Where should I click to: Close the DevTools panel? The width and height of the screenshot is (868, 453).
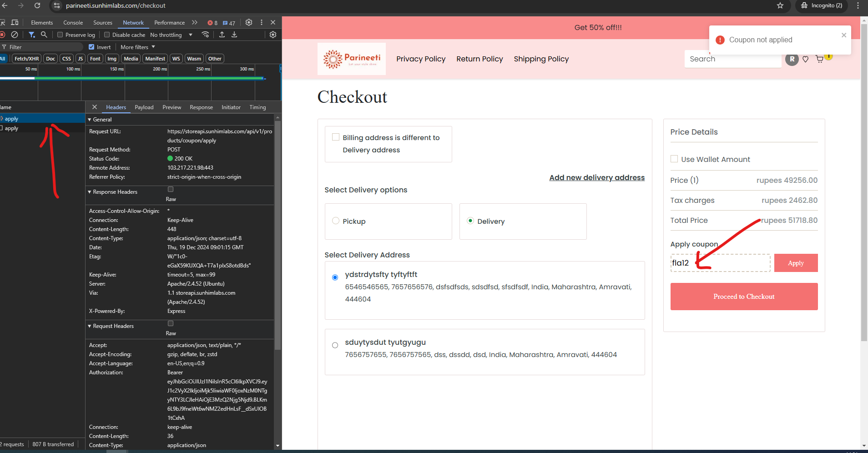(273, 22)
